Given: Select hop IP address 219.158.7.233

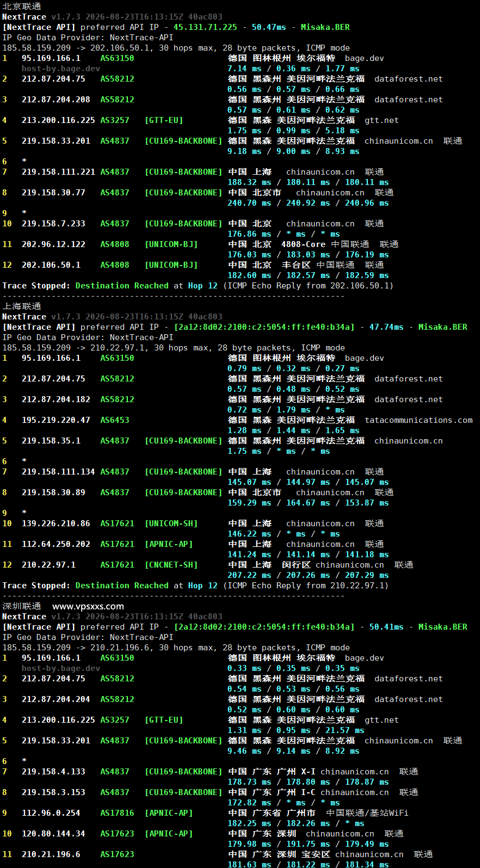Looking at the screenshot, I should point(53,224).
